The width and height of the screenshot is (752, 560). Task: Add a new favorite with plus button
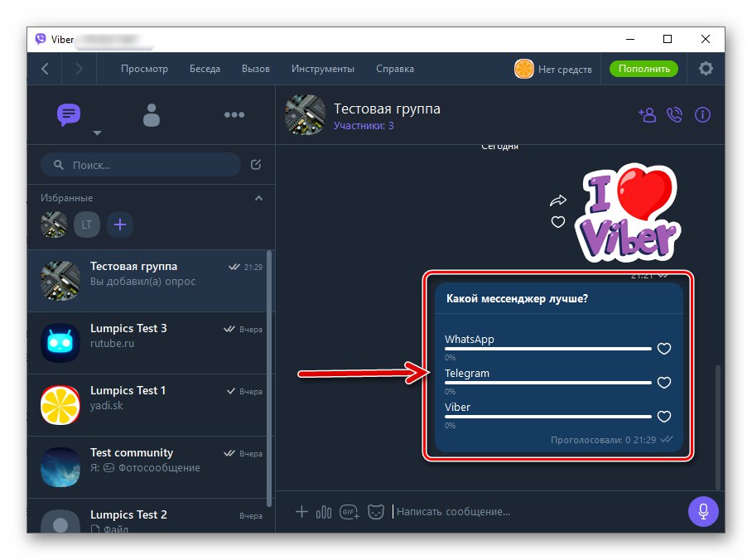tap(120, 224)
